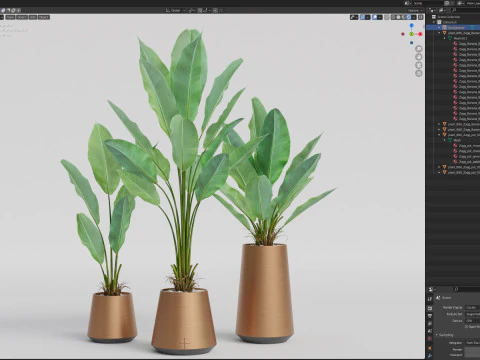Select the Scene Collection row in outliner
Image resolution: width=480 pixels, height=360 pixels.
[x=453, y=17]
